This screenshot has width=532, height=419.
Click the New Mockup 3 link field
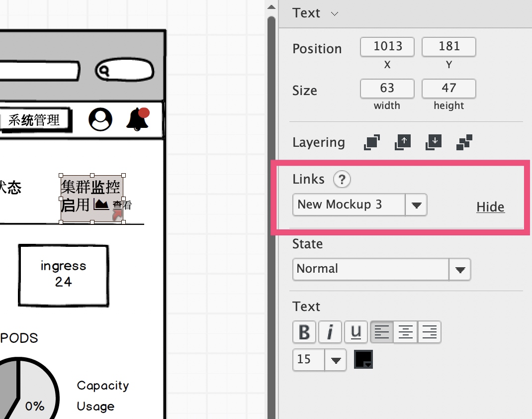349,205
